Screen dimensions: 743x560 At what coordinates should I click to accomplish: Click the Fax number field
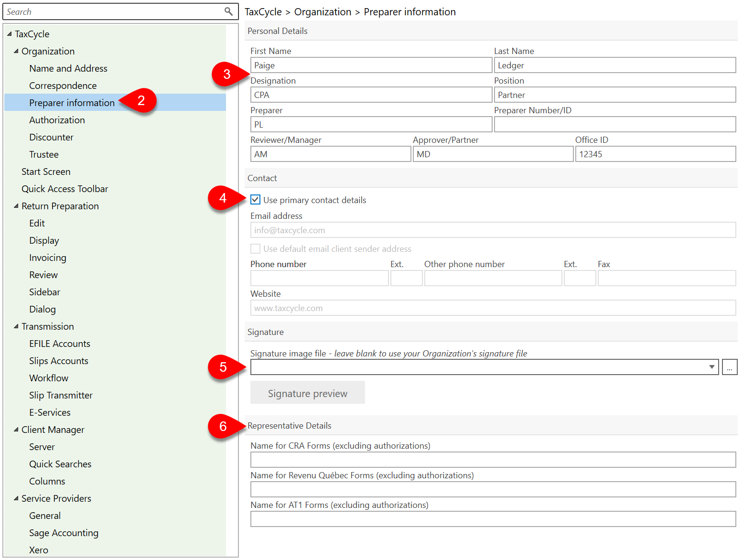coord(667,278)
